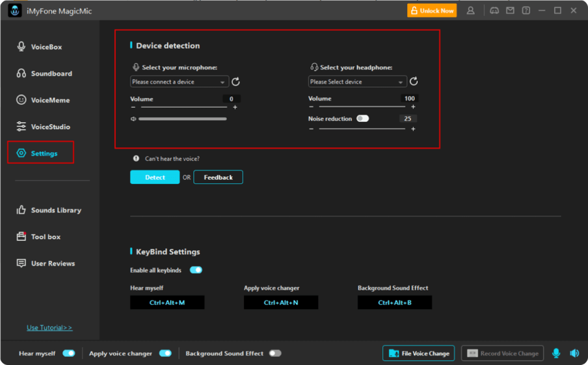This screenshot has width=588, height=365.
Task: Open VoiceStudio section
Action: tap(43, 127)
